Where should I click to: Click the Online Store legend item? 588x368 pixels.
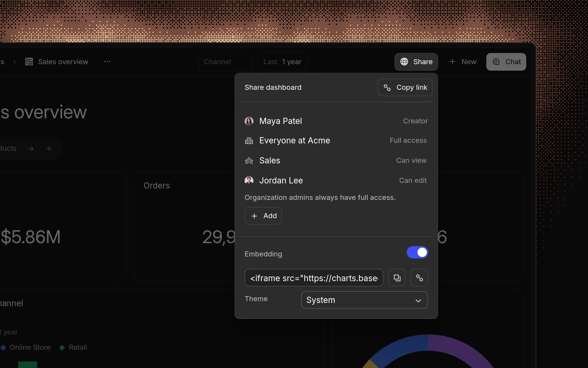coord(26,347)
